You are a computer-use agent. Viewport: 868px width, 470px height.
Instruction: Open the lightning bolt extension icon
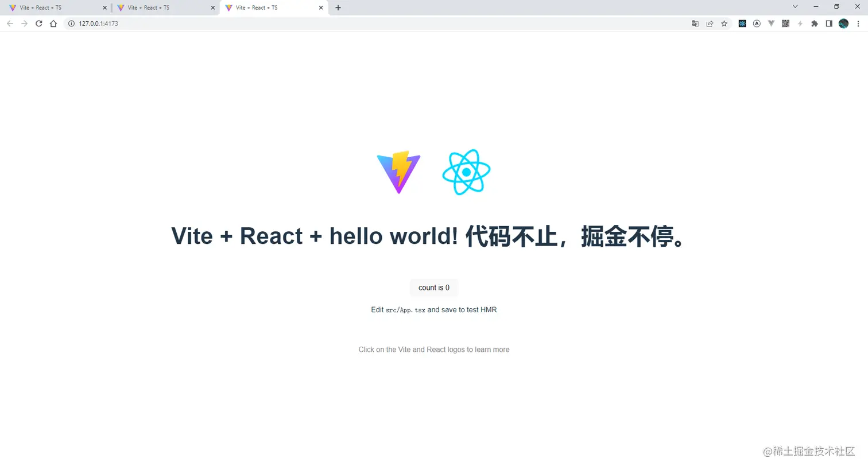(x=800, y=24)
